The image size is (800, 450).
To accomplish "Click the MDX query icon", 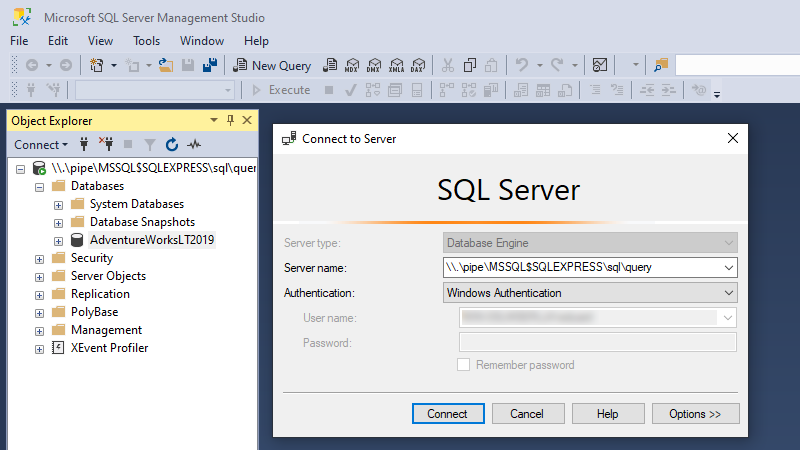I will [x=351, y=65].
